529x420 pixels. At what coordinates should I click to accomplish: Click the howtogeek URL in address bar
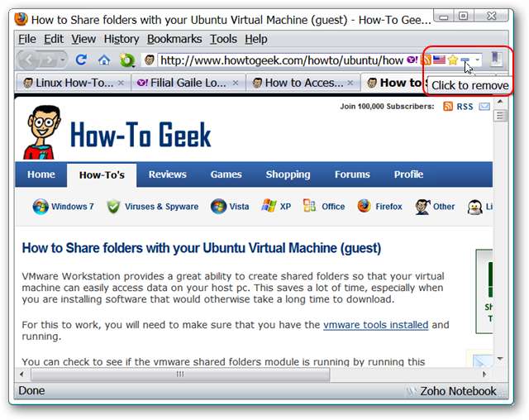point(282,60)
